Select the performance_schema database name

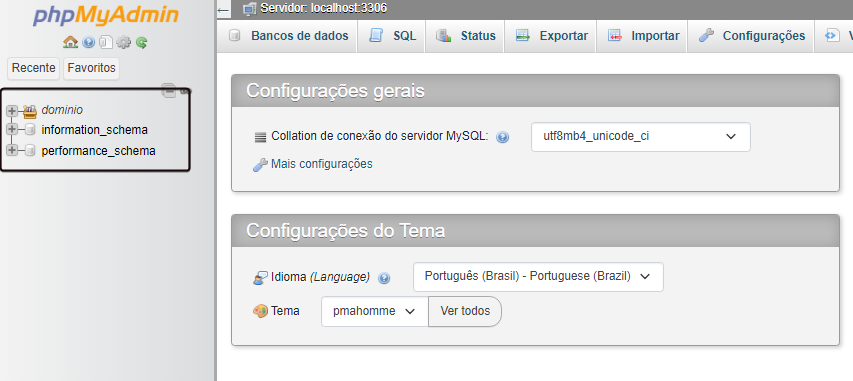pyautogui.click(x=98, y=151)
